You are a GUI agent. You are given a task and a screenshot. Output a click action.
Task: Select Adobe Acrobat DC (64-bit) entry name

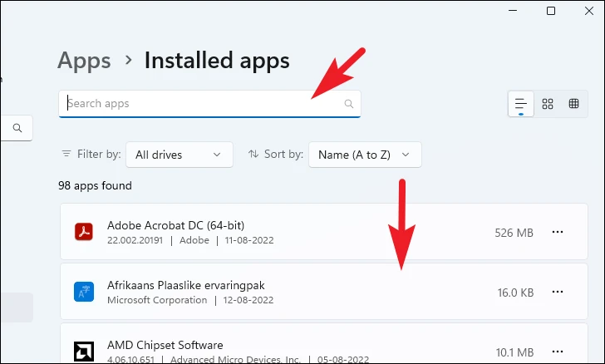click(x=175, y=225)
